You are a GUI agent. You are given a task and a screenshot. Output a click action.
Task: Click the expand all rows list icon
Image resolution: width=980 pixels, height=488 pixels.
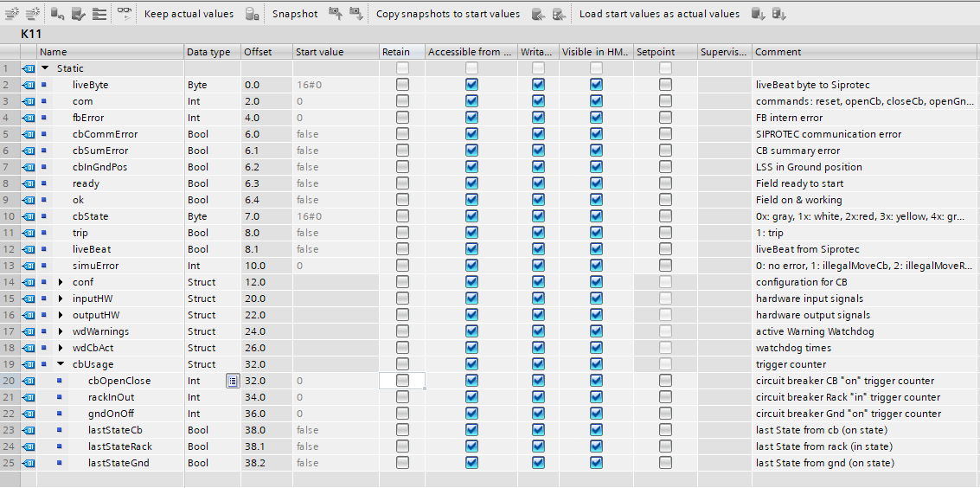click(x=99, y=14)
